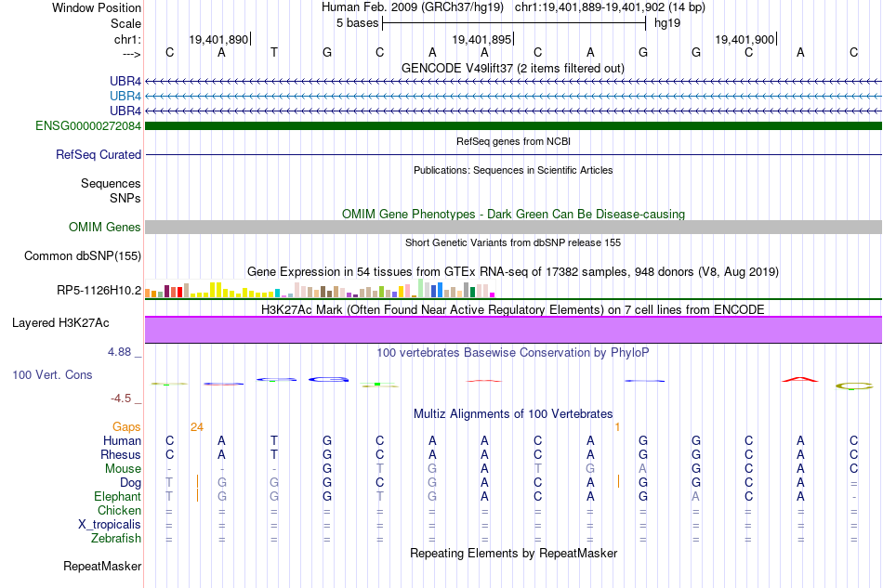The image size is (883, 588).
Task: Click the hg19 text beside the scale bar
Action: (x=667, y=23)
